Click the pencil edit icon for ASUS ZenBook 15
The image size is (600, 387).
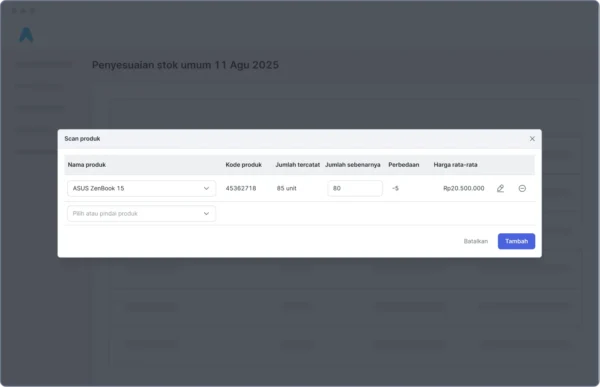point(500,188)
